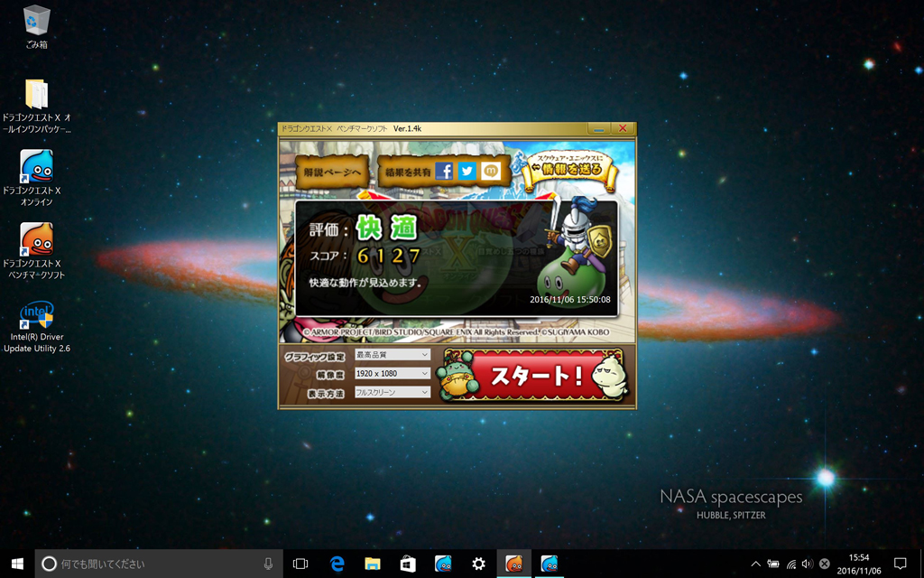
Task: Open Task View on taskbar
Action: pos(300,564)
